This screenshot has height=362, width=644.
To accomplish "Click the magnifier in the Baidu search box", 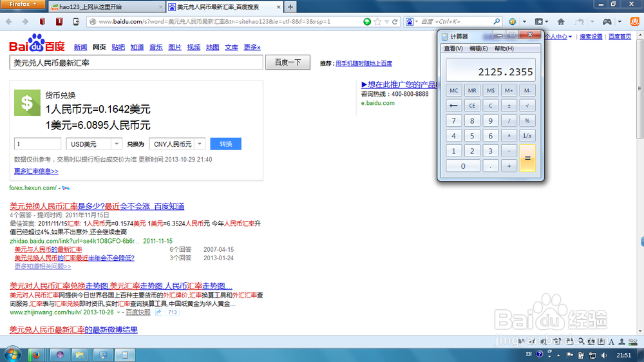I will [x=497, y=21].
